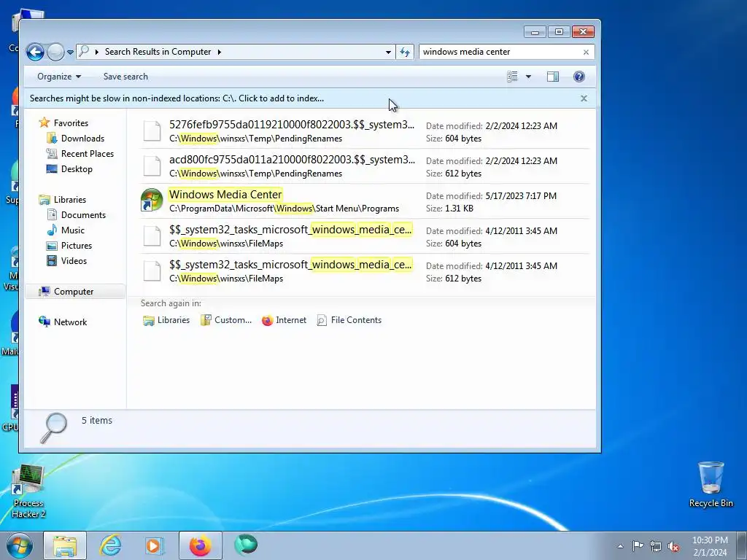Click the Windows Media Center result icon
747x560 pixels.
coord(152,200)
